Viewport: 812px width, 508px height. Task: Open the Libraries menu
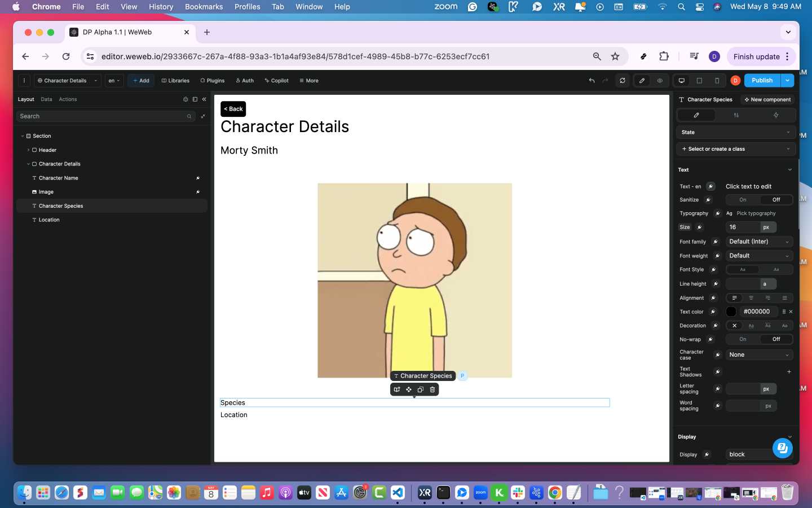point(175,81)
